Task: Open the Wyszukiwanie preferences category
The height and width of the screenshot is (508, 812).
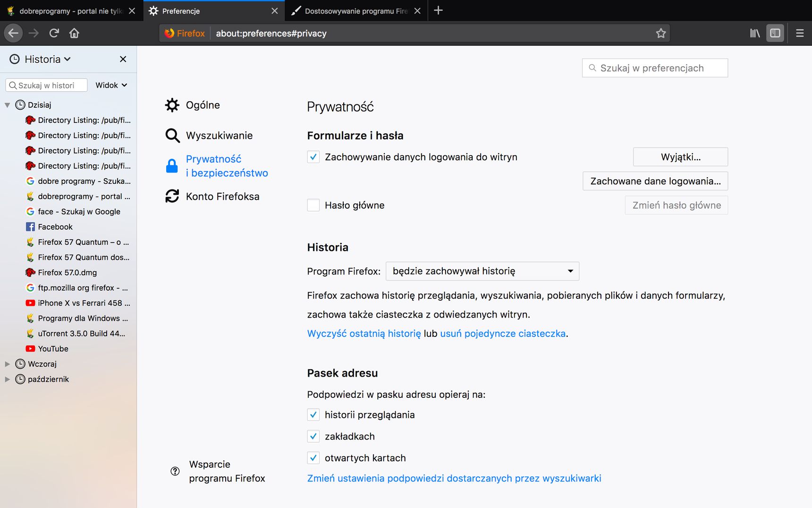Action: click(x=209, y=136)
